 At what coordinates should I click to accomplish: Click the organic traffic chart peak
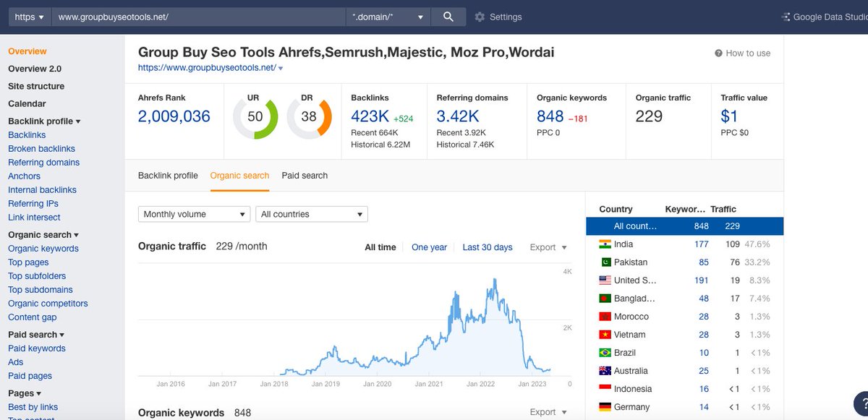pyautogui.click(x=494, y=279)
